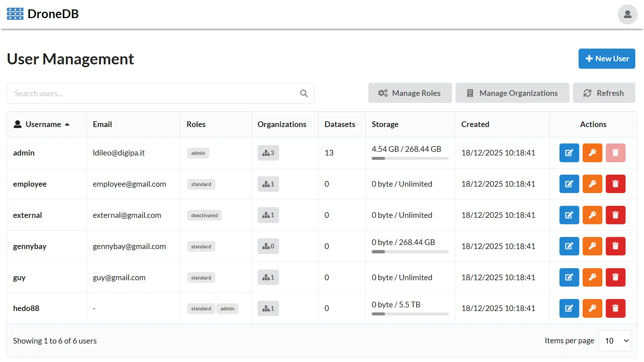Click the key icon to reset employee's password
Viewport: 644px width, 362px height.
point(592,184)
